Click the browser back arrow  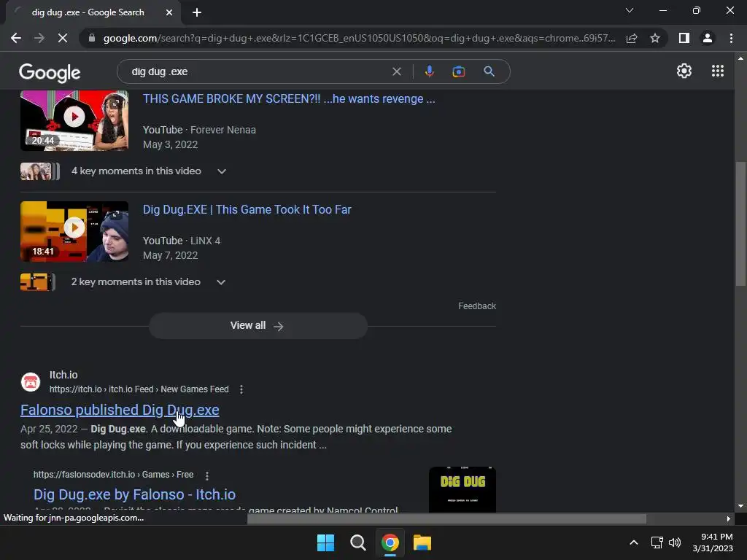[16, 38]
